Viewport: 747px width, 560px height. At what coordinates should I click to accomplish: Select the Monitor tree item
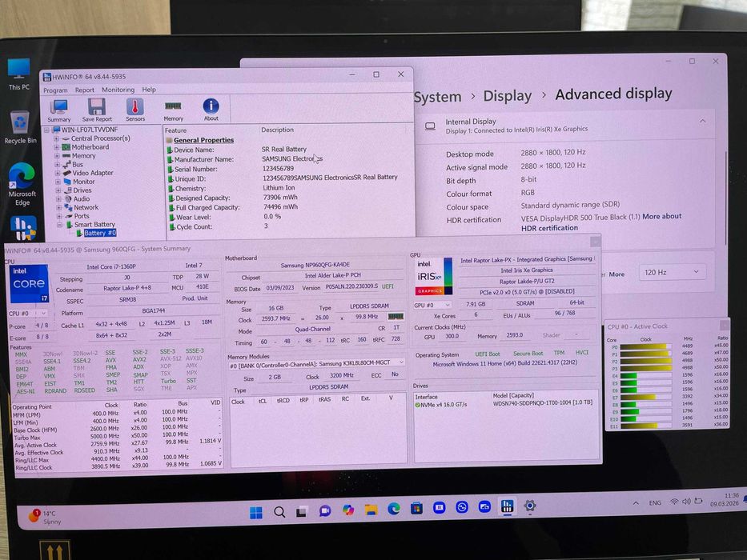pyautogui.click(x=84, y=182)
